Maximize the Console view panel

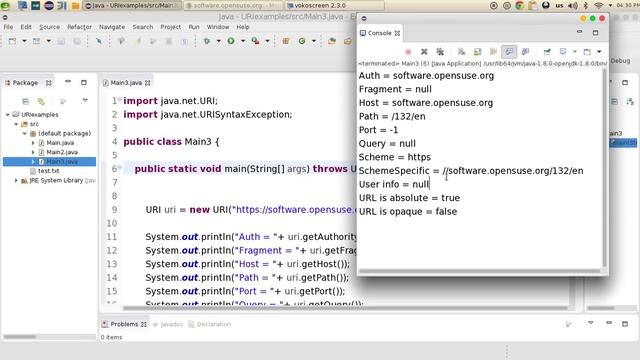point(596,33)
